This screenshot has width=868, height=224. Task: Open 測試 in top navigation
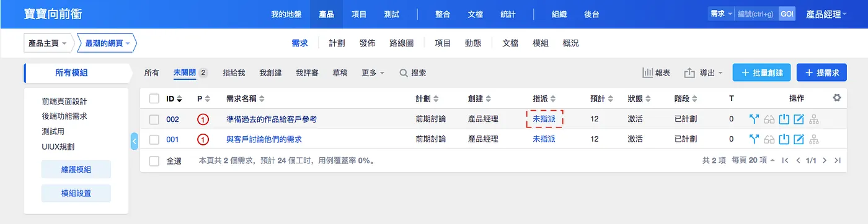(392, 14)
